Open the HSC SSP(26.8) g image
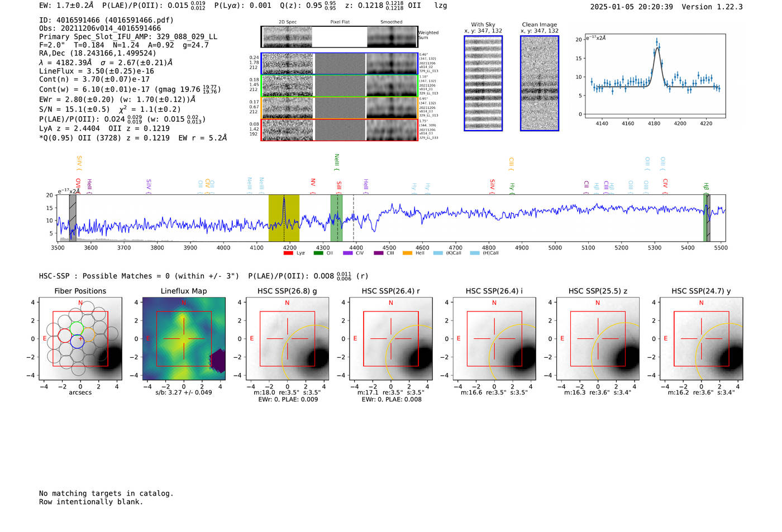The width and height of the screenshot is (782, 532). tap(287, 339)
